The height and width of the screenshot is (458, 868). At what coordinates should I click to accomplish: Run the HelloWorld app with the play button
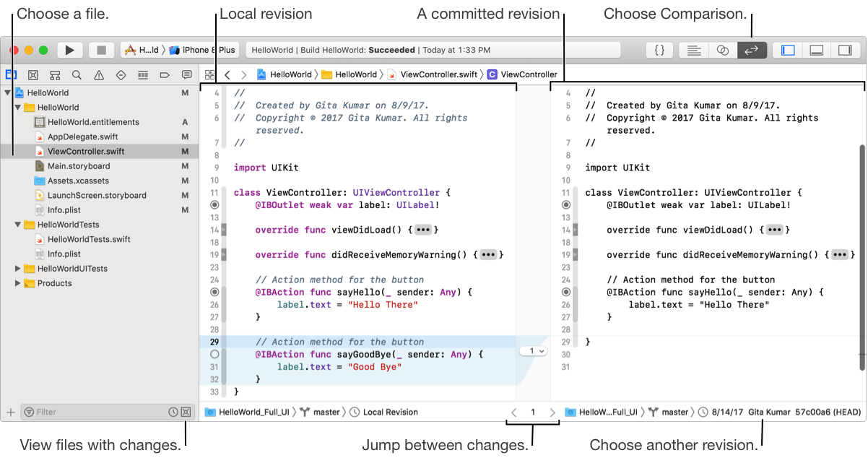70,50
